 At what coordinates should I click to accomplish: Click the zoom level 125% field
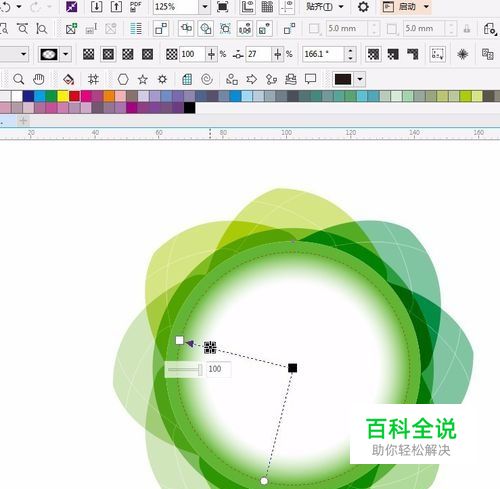tap(176, 7)
